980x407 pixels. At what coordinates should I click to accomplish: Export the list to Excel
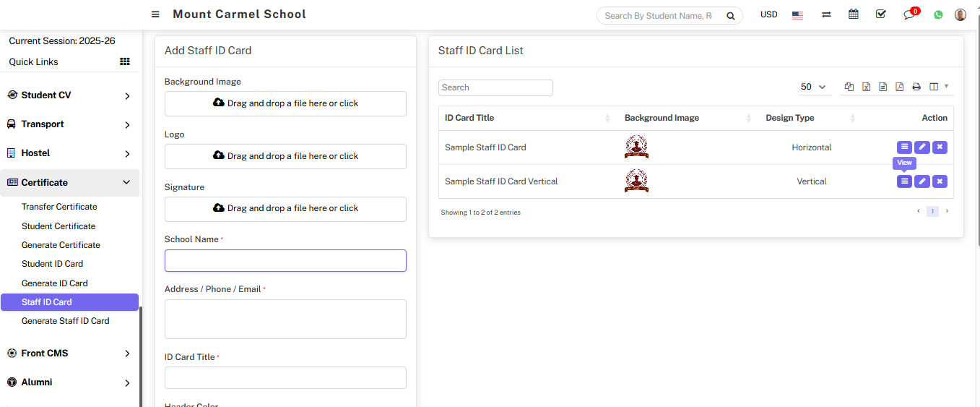[x=866, y=87]
